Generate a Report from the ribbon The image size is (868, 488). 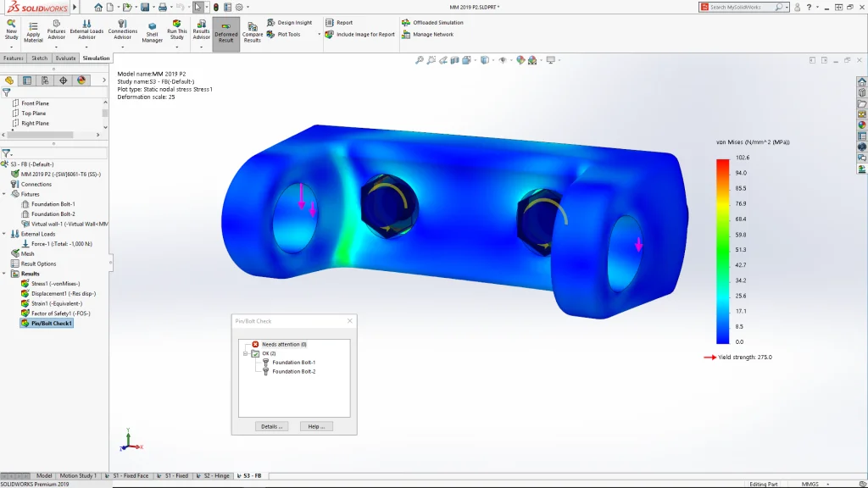(x=339, y=23)
